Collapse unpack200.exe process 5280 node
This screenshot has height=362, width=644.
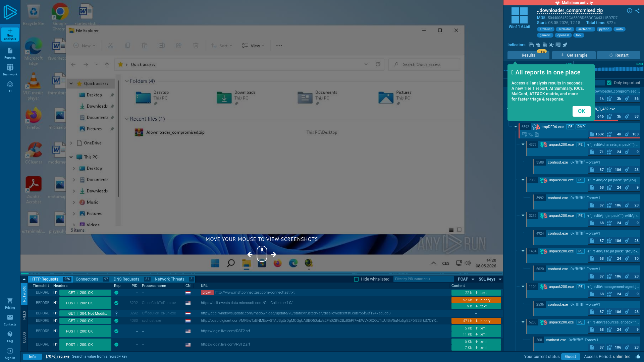coord(523,322)
